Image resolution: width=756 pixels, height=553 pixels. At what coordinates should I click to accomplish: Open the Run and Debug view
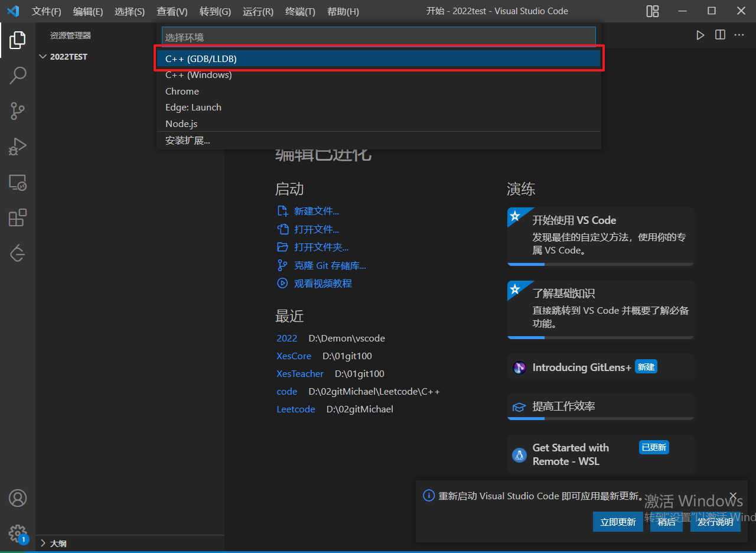(18, 146)
